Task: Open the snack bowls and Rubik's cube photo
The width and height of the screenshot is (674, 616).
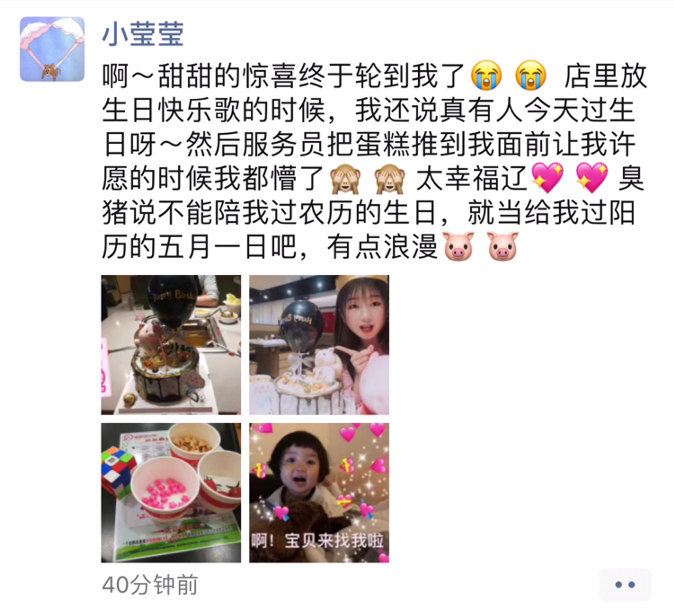Action: tap(171, 493)
